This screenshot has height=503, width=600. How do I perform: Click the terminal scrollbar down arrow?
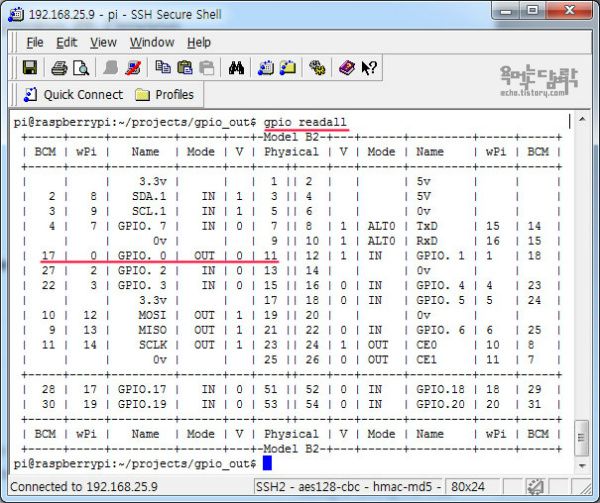(582, 466)
